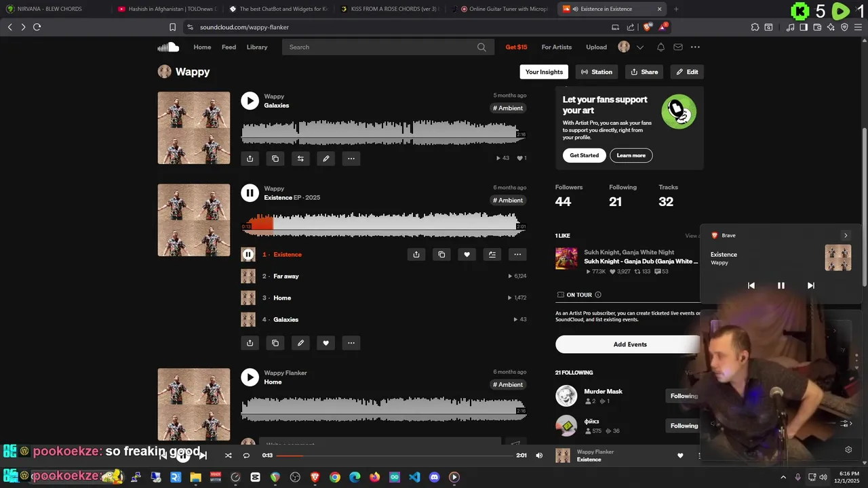Open the header three-dot more menu

click(695, 47)
